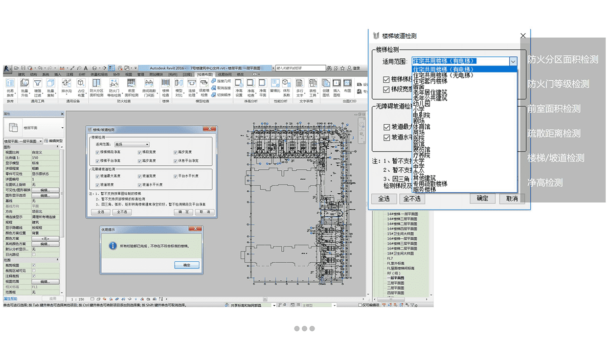Choose 体育馆 from the dropdown list
The height and width of the screenshot is (364, 609).
point(421,127)
